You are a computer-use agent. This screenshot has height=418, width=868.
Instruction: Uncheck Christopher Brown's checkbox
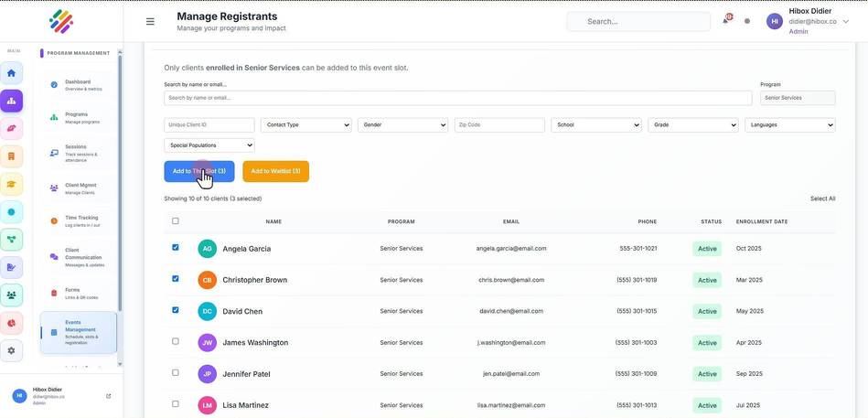pyautogui.click(x=176, y=278)
